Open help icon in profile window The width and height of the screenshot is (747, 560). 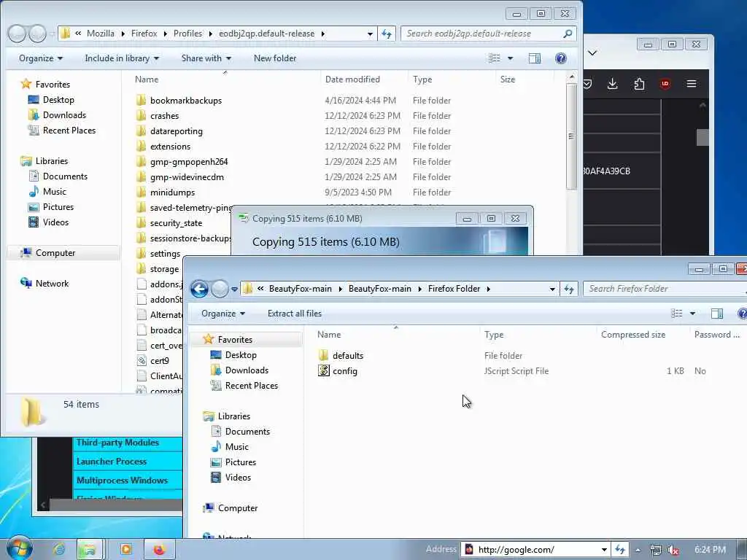(x=561, y=58)
